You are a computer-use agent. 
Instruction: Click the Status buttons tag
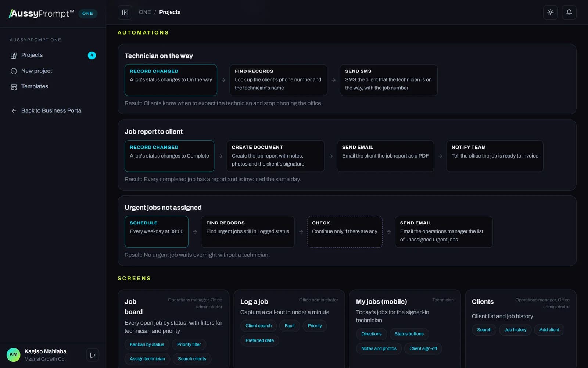(x=409, y=334)
